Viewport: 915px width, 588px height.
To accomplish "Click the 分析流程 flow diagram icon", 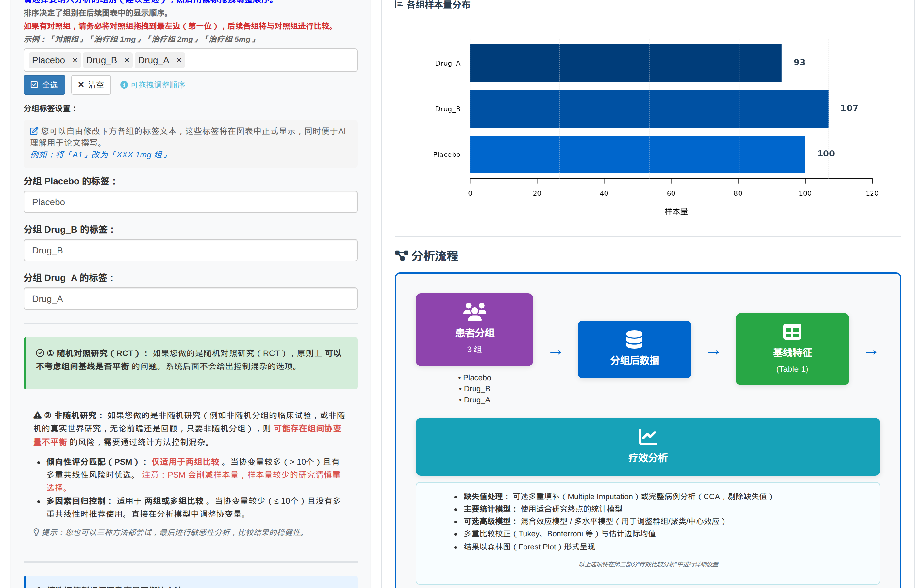I will click(x=401, y=256).
